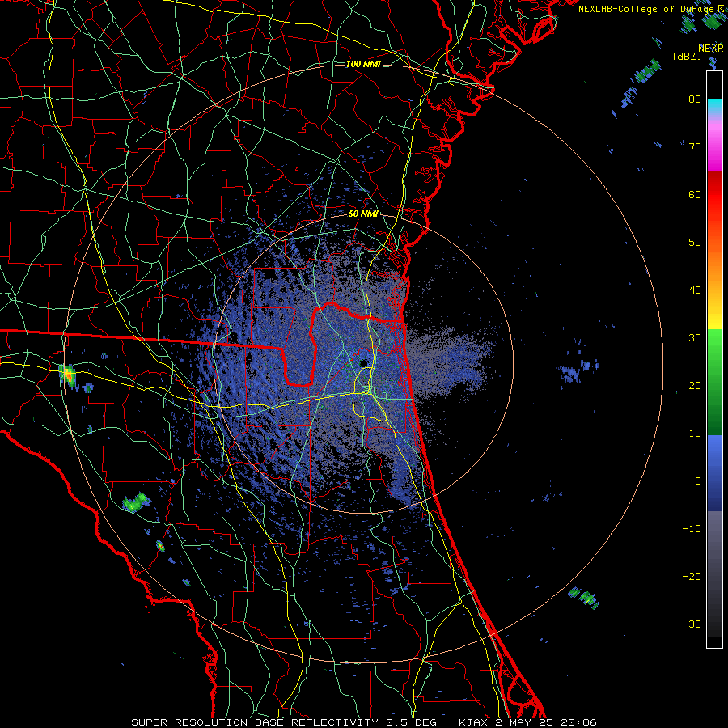The width and height of the screenshot is (728, 728).
Task: Pick the red band of the color bar
Action: point(714,190)
